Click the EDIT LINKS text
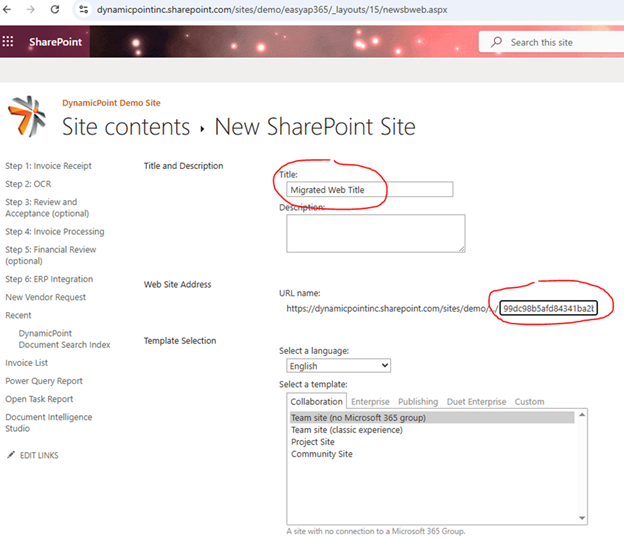The image size is (624, 538). tap(39, 455)
